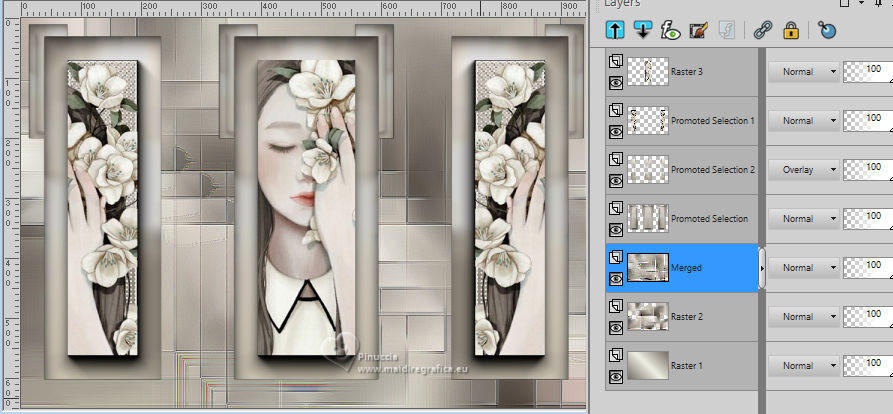Click the right framed flower panel in canvas

(510, 208)
